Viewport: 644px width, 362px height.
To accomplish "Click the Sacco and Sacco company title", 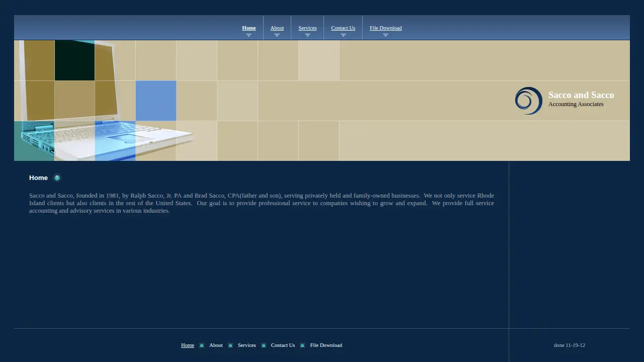I will [x=581, y=95].
